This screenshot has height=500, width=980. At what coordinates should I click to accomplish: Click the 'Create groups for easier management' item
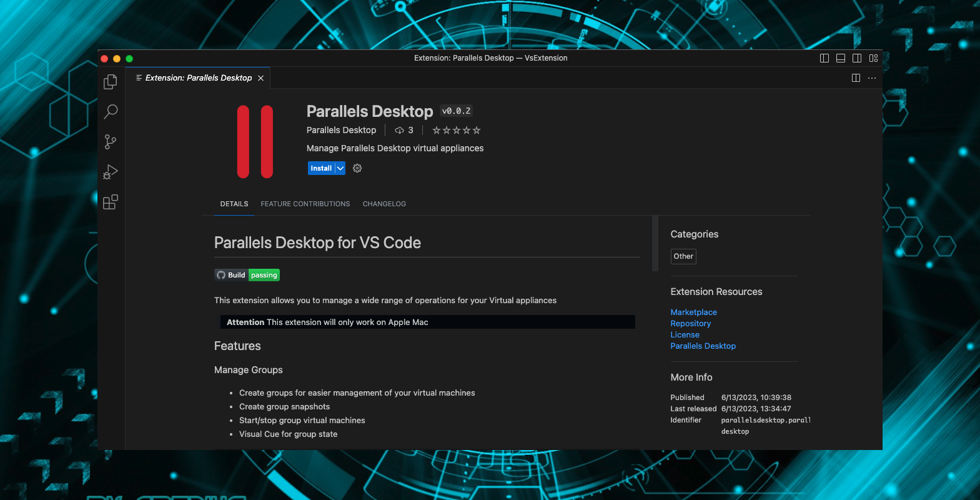[x=357, y=392]
